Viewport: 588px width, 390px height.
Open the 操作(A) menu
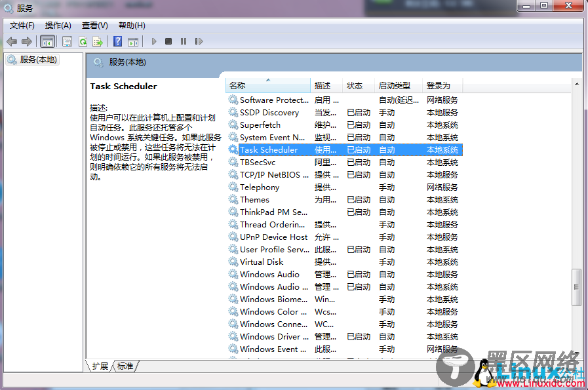(x=58, y=26)
